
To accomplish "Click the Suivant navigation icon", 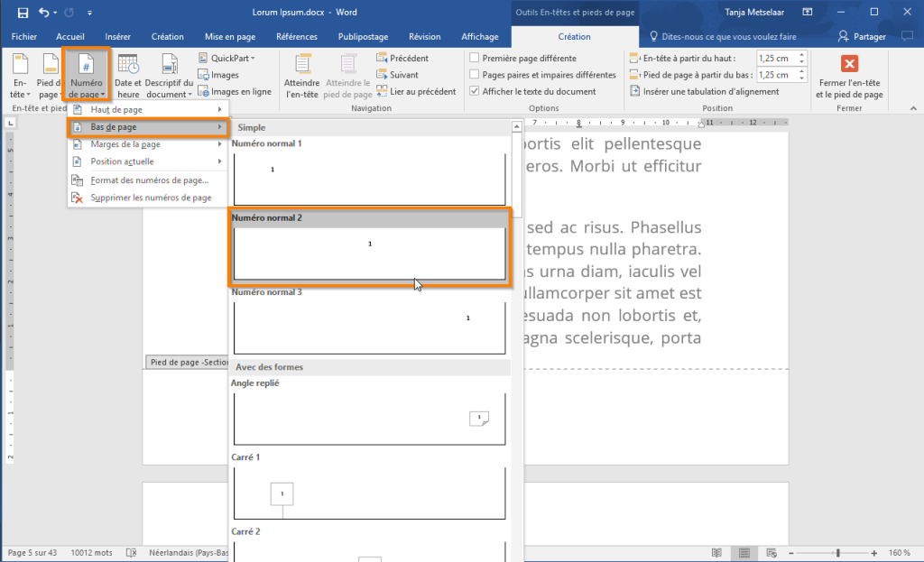I will coord(383,75).
